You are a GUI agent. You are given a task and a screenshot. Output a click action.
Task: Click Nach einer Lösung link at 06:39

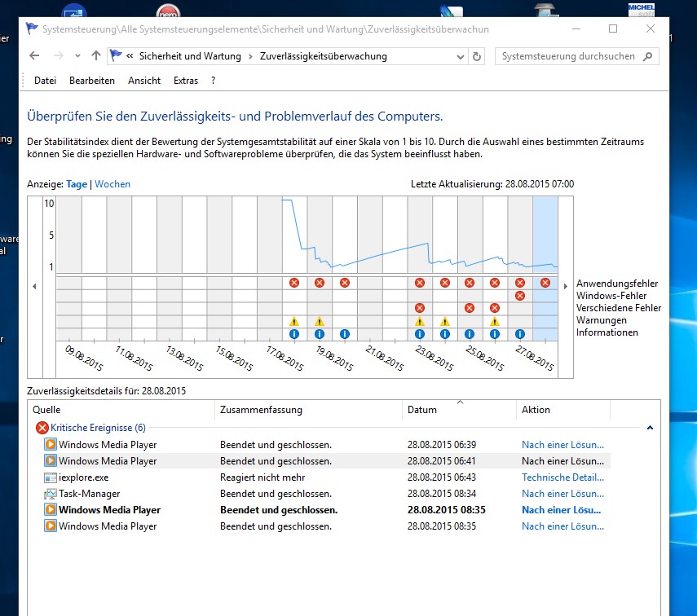(562, 444)
